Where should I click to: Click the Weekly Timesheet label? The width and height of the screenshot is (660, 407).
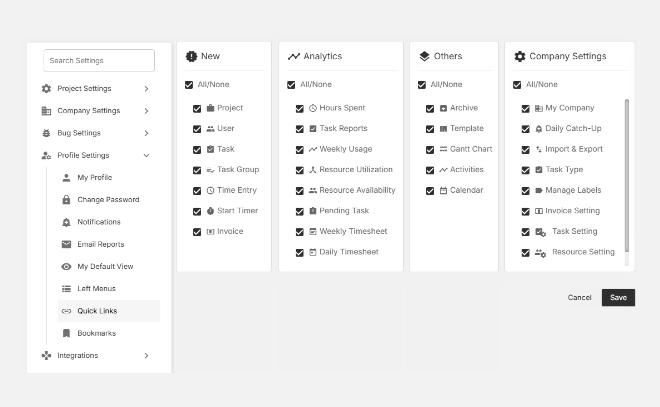coord(353,231)
